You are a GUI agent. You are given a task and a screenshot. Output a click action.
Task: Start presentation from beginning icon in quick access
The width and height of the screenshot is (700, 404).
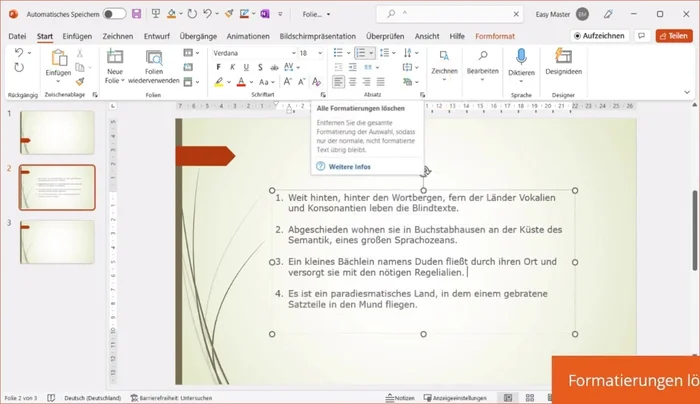click(x=155, y=14)
